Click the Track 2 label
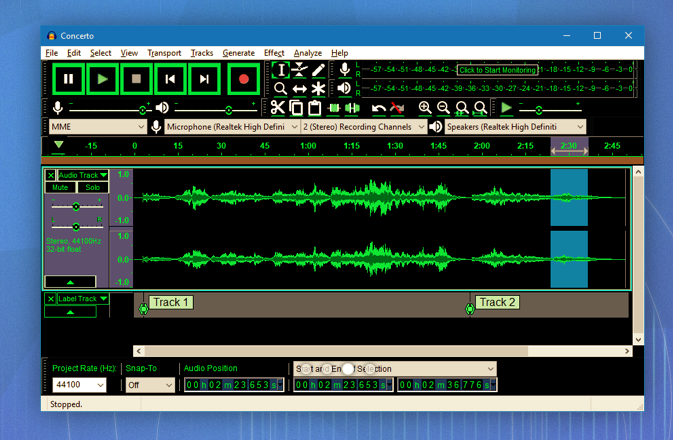The image size is (673, 440). point(497,302)
